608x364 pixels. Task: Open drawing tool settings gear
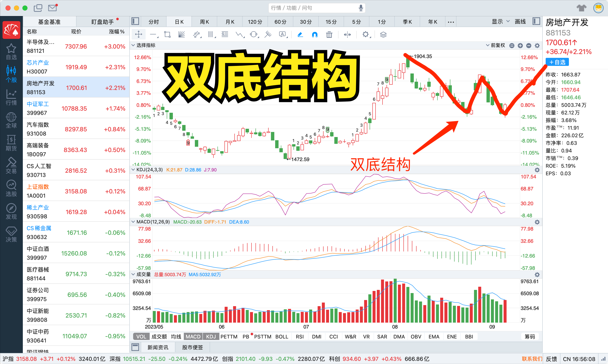[366, 35]
